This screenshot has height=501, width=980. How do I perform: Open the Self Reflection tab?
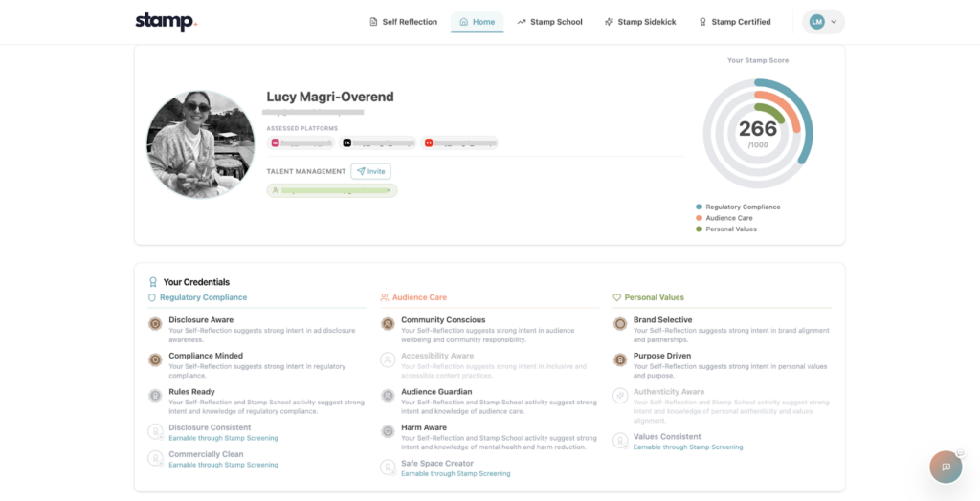[x=403, y=22]
